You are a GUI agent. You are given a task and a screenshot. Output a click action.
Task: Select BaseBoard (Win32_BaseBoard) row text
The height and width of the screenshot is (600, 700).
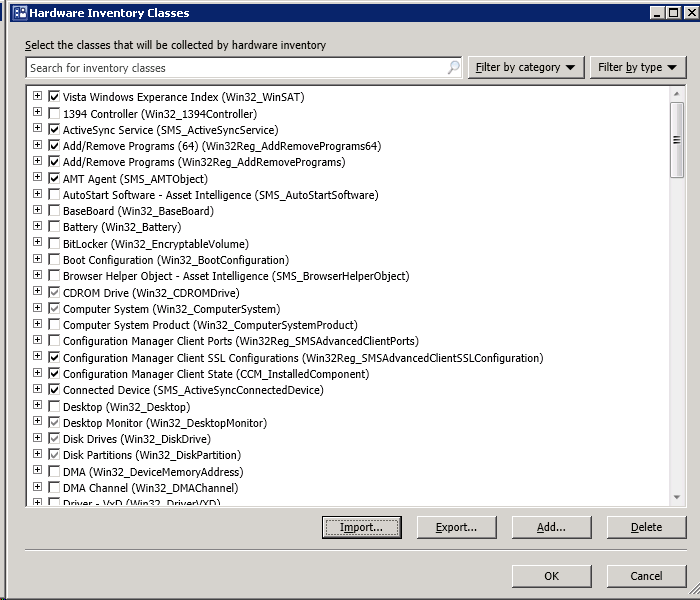pyautogui.click(x=138, y=211)
